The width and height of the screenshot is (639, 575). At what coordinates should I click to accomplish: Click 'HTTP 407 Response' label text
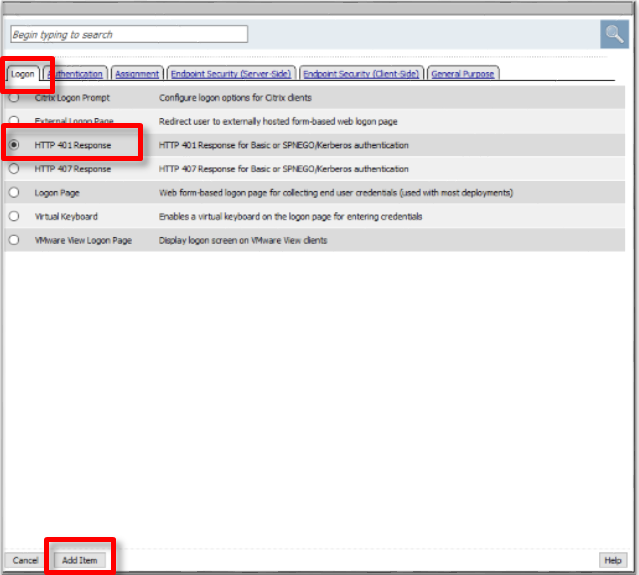73,169
